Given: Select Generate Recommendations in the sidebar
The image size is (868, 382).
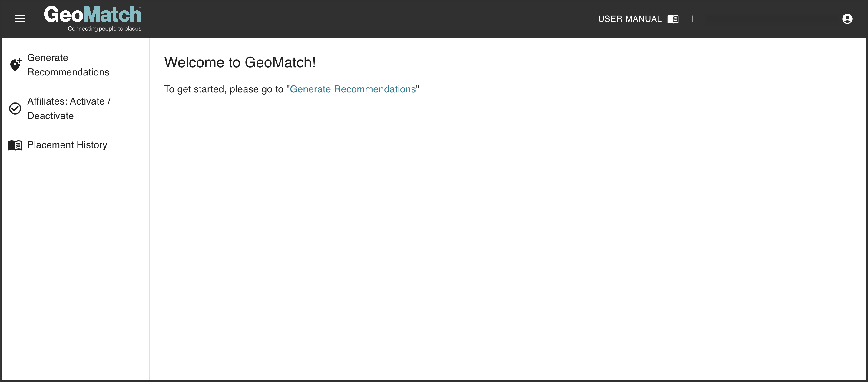Looking at the screenshot, I should click(x=68, y=65).
